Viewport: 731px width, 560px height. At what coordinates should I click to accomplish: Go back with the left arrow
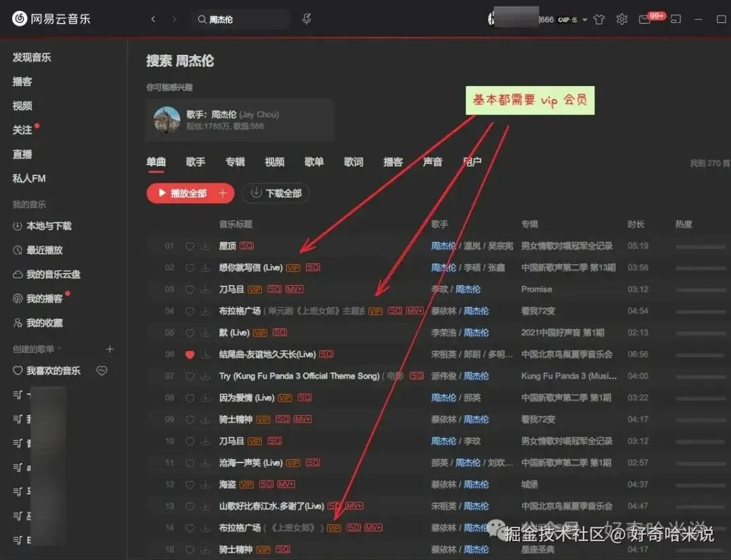click(153, 19)
